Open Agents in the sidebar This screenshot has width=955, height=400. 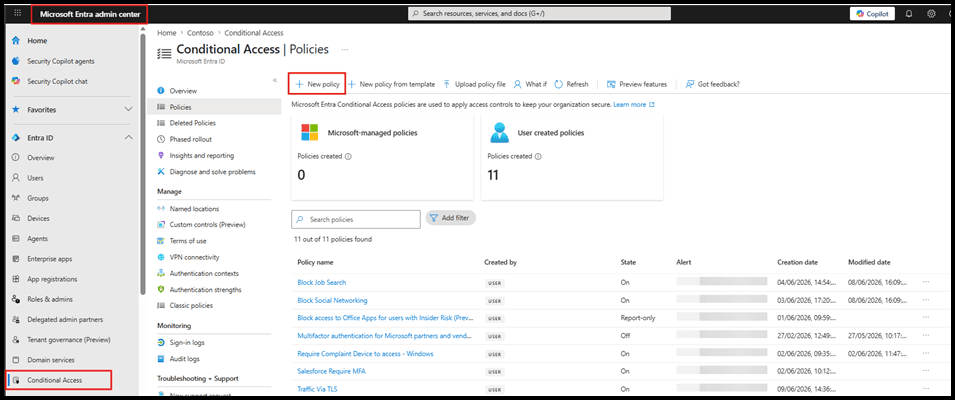coord(37,239)
